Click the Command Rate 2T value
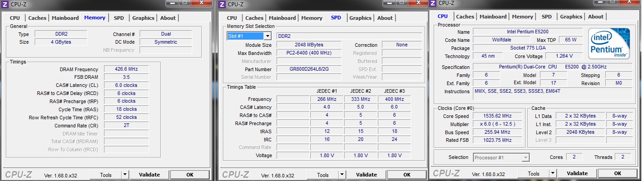This screenshot has width=644, height=181. pyautogui.click(x=126, y=125)
